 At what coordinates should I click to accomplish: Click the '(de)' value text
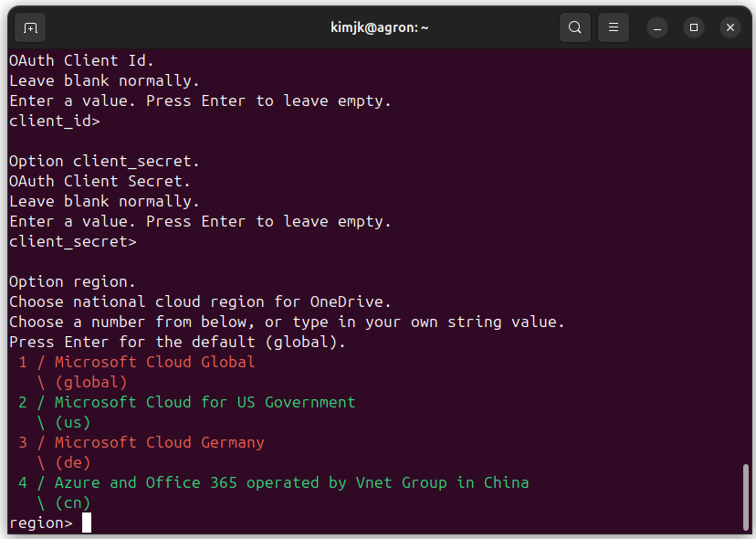point(73,462)
